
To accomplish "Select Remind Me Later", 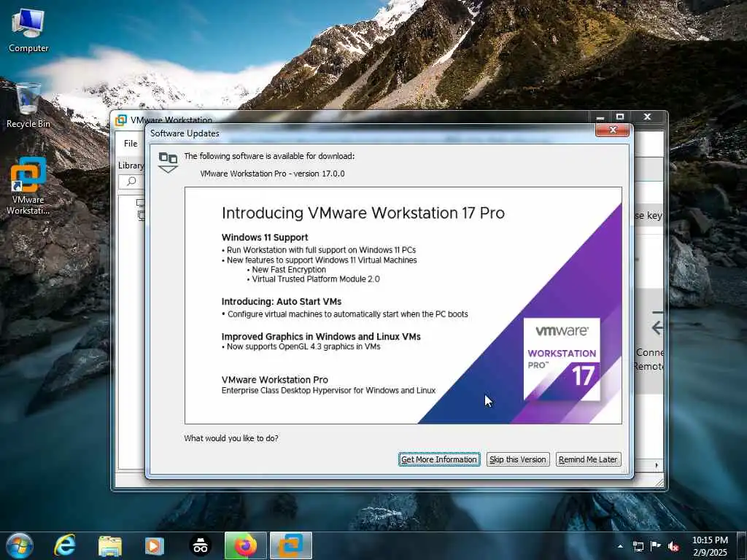I will point(589,459).
